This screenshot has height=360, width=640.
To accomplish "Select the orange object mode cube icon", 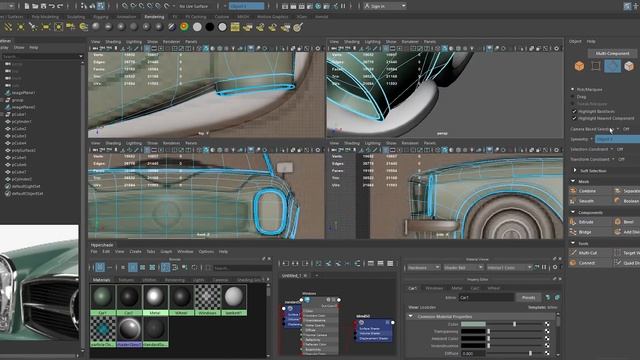I will (x=579, y=66).
